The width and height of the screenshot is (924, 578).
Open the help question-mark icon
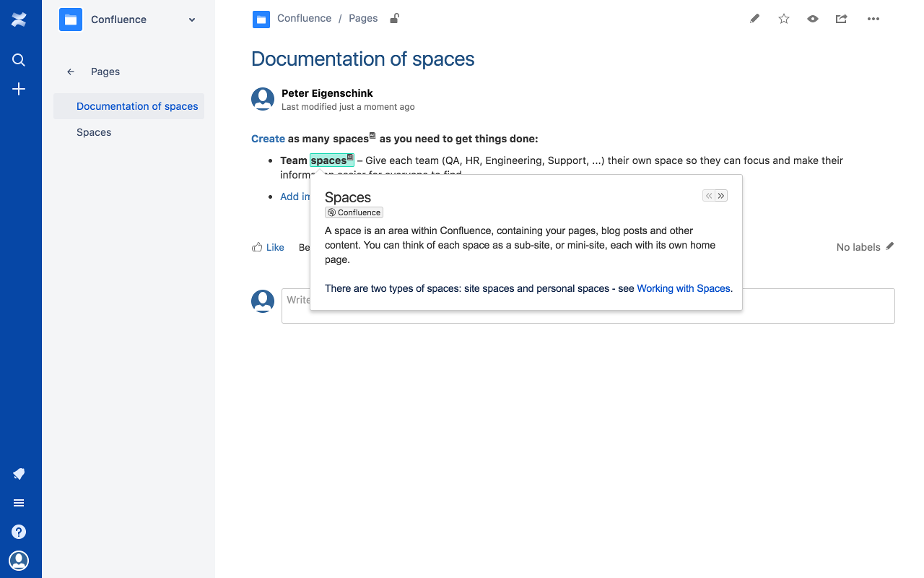point(19,531)
